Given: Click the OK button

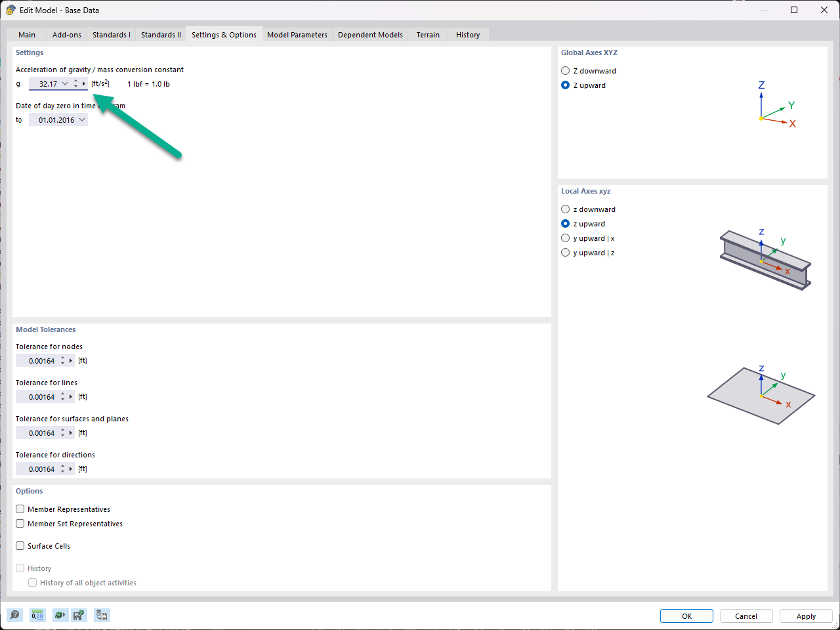Looking at the screenshot, I should pyautogui.click(x=686, y=616).
